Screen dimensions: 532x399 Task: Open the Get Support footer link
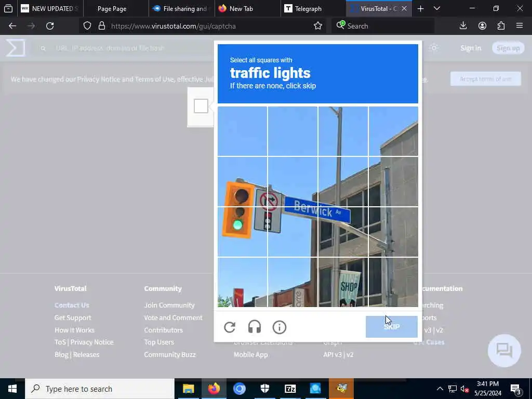(73, 317)
